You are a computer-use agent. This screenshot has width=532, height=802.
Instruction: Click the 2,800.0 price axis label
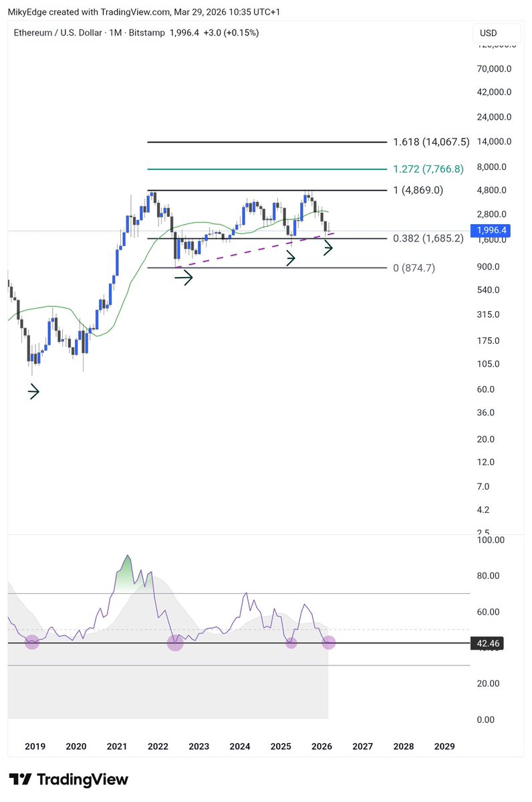[492, 214]
